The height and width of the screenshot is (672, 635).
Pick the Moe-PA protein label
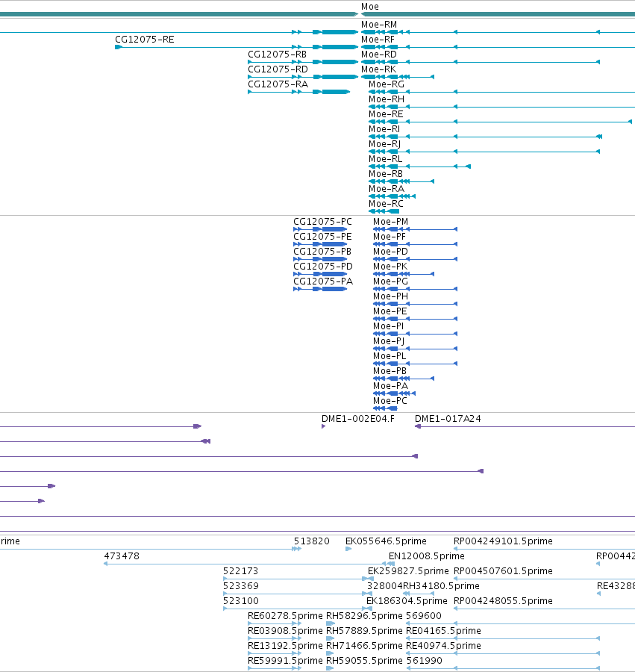(390, 386)
